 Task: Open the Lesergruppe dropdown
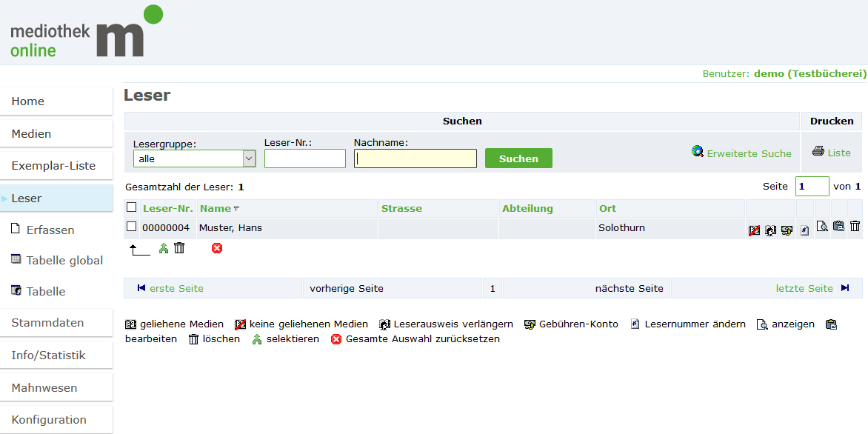click(194, 158)
